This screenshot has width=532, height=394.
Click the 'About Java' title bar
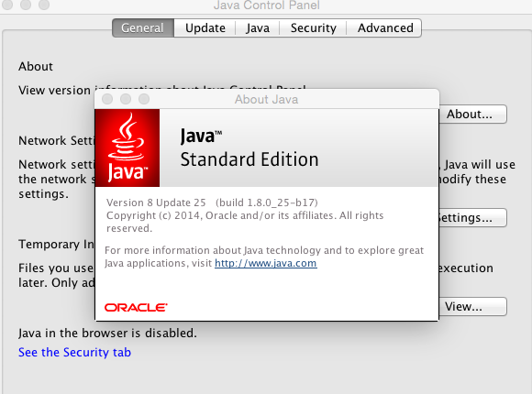coord(267,99)
